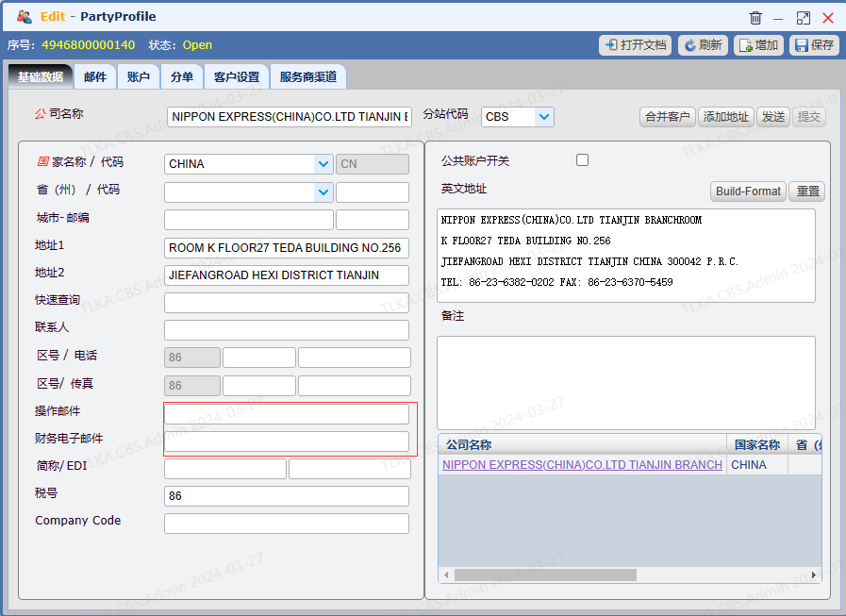This screenshot has height=616, width=846.
Task: Click the PartyProfile users icon in title bar
Action: [x=25, y=17]
